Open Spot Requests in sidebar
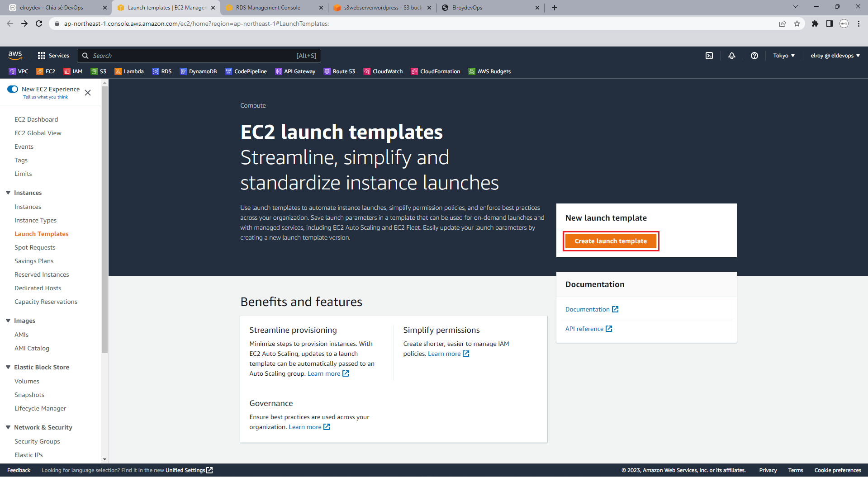Image resolution: width=868 pixels, height=477 pixels. pos(35,247)
